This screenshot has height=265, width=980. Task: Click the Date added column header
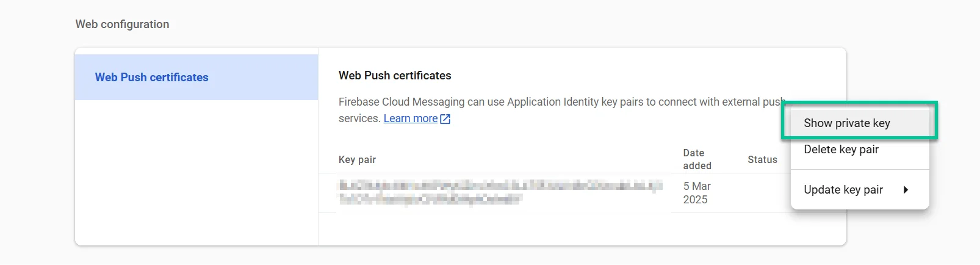coord(697,159)
